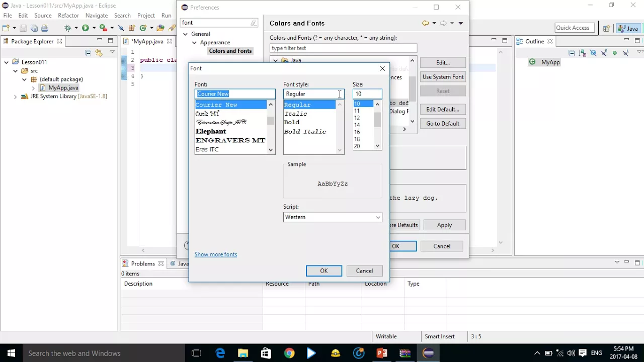This screenshot has height=362, width=644.
Task: Click the Quick Access field
Action: coord(575,28)
